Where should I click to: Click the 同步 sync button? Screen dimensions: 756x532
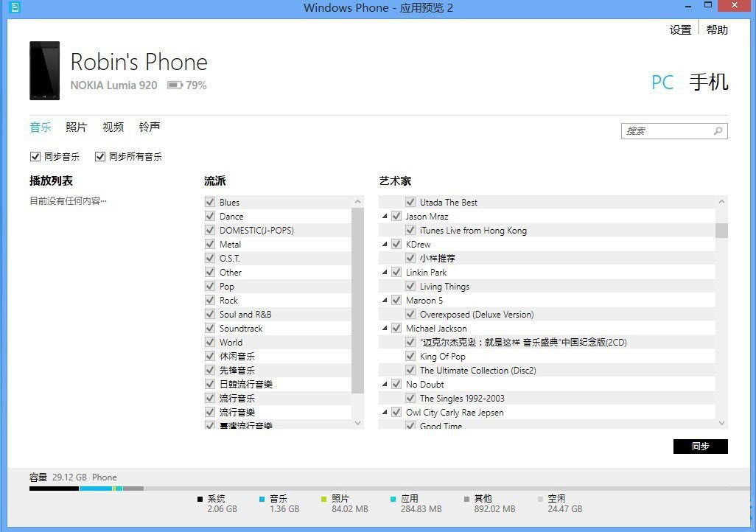click(x=700, y=446)
